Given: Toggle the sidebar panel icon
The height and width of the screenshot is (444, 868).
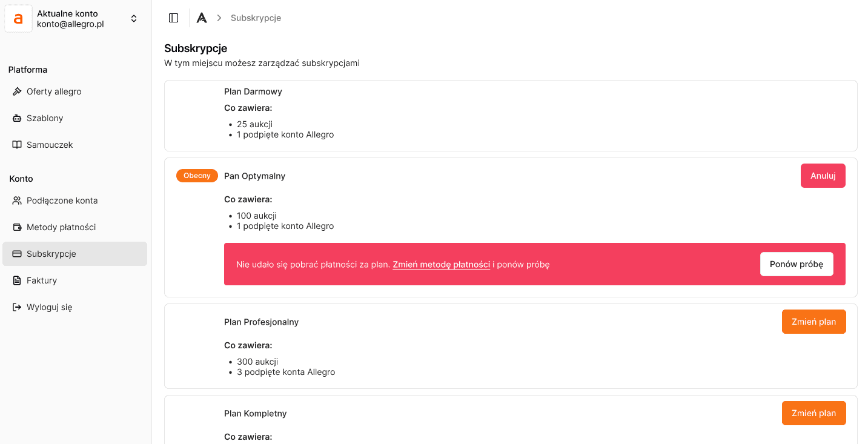Looking at the screenshot, I should (173, 18).
